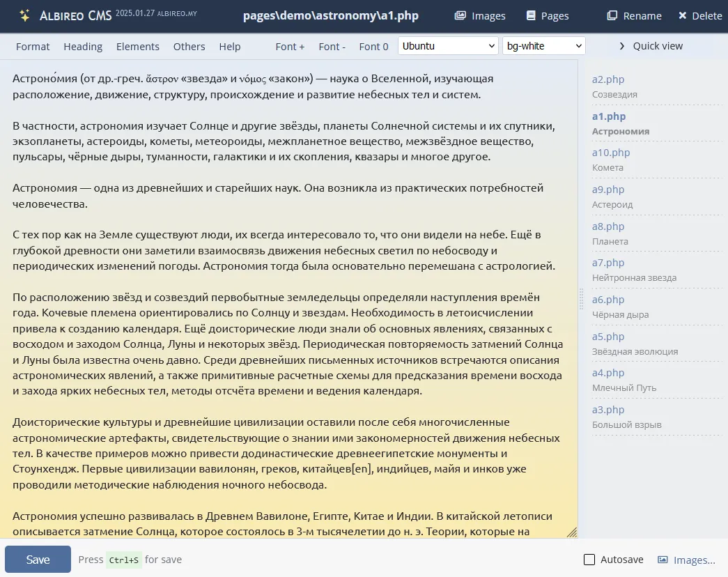The width and height of the screenshot is (728, 577).
Task: Click the Rename icon for a1.php
Action: (633, 15)
